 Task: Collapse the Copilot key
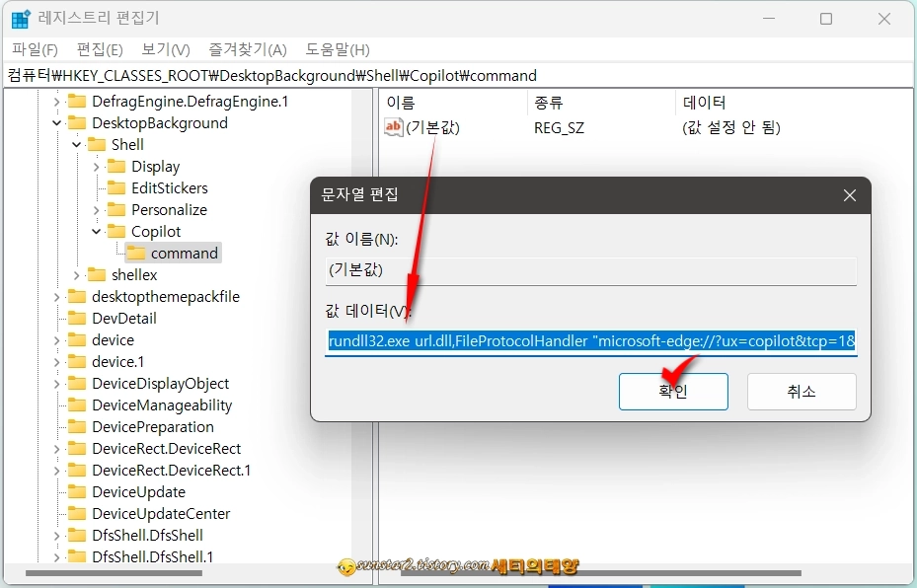point(97,232)
